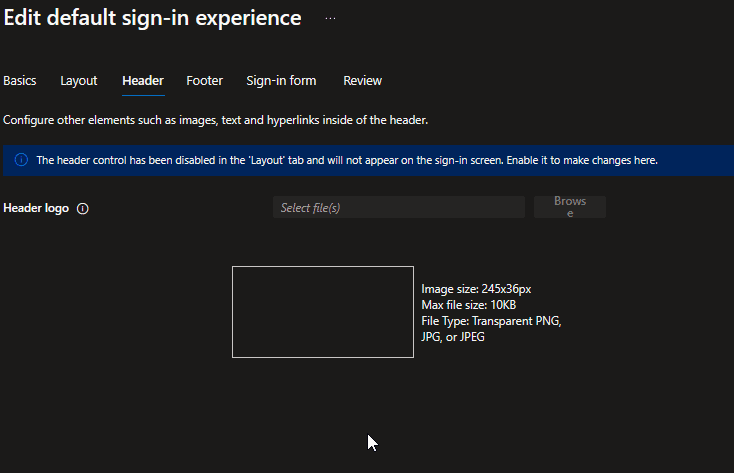Switch to the Sign-in form tab
Viewport: 734px width, 473px height.
281,81
